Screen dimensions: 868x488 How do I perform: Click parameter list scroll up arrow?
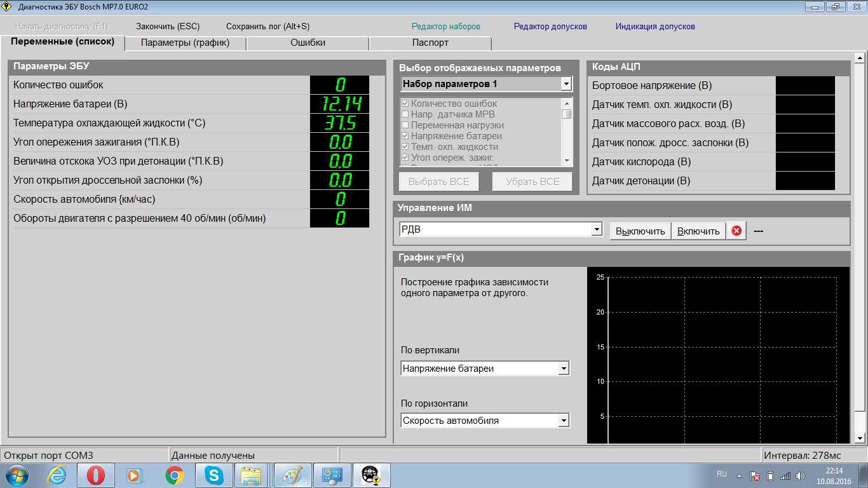567,103
